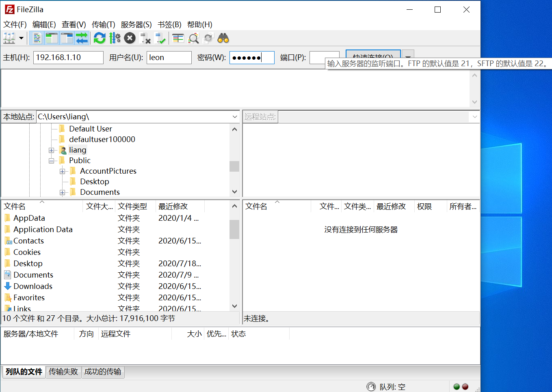This screenshot has height=392, width=552.
Task: Click the username field containing leon
Action: 169,57
